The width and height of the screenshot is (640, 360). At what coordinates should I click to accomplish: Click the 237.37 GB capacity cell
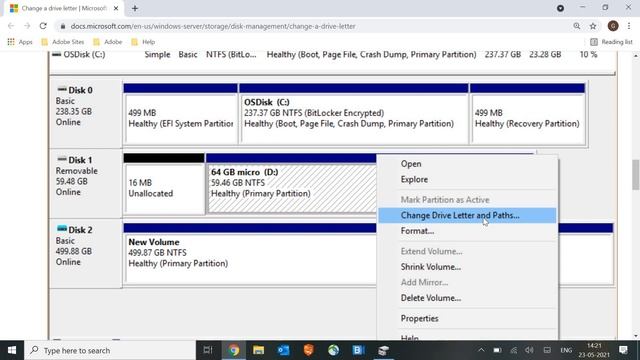point(502,55)
